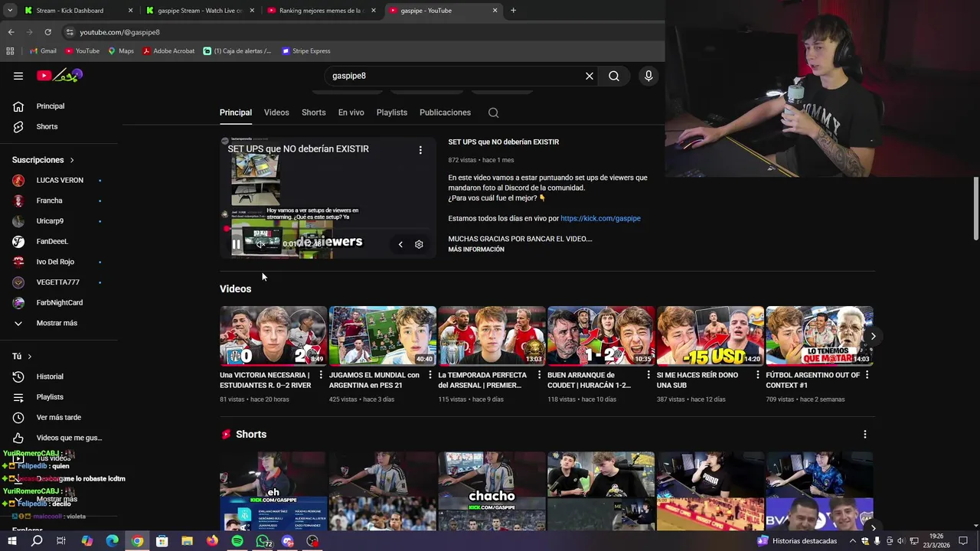
Task: Reload the page in Chrome
Action: click(47, 32)
